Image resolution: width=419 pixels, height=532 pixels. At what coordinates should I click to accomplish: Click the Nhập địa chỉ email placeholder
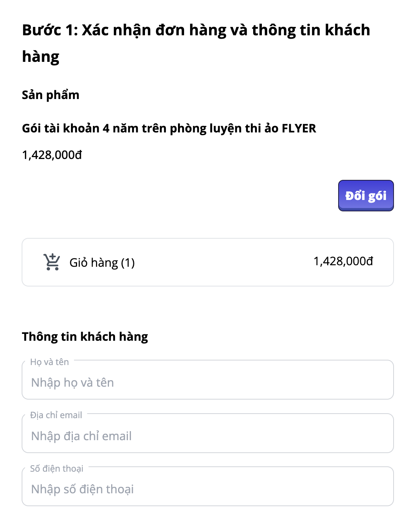tap(81, 436)
